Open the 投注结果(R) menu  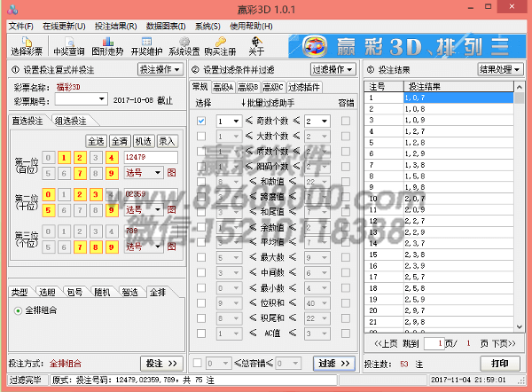115,26
